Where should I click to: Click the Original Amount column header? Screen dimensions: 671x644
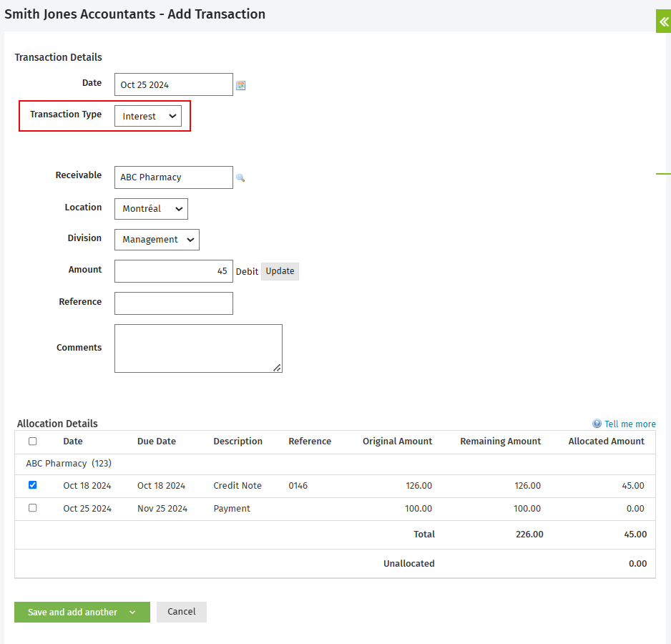[397, 441]
